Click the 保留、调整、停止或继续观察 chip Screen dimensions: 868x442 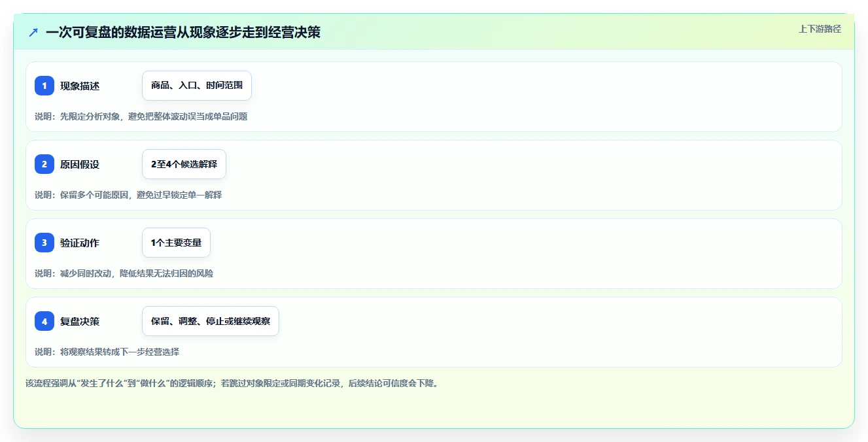(211, 321)
